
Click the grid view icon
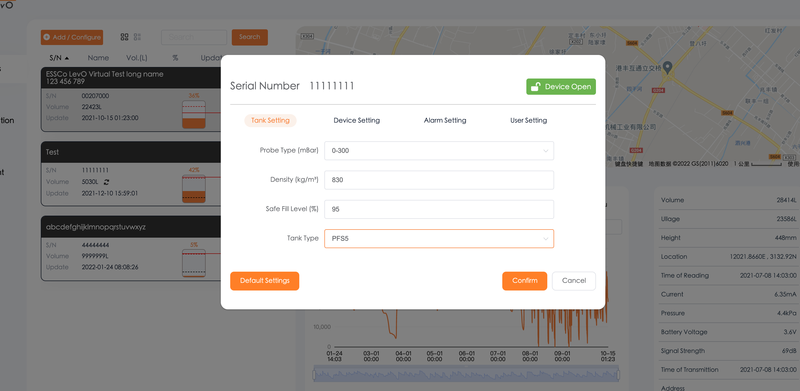pyautogui.click(x=124, y=37)
